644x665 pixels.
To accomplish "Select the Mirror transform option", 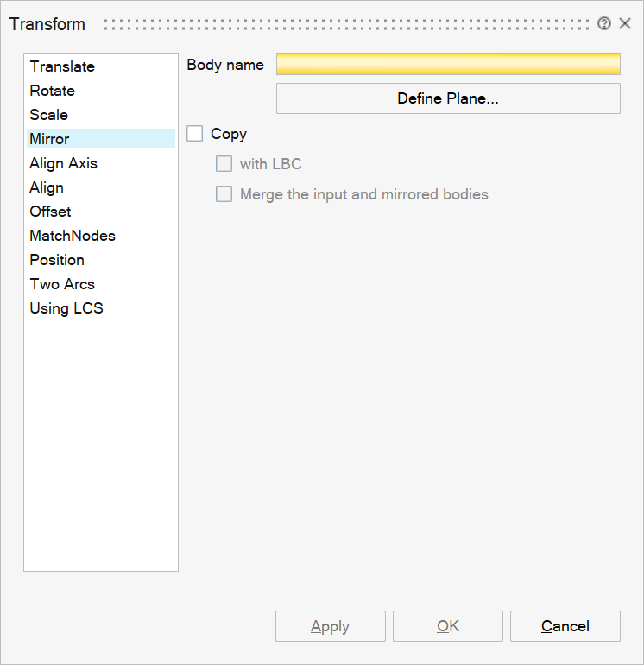I will [49, 139].
